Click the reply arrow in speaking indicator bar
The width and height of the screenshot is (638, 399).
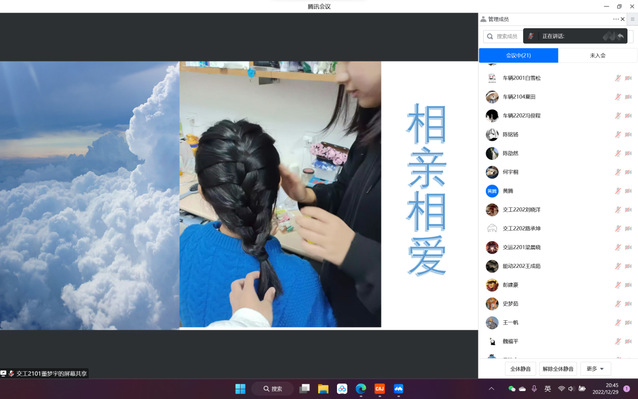click(x=621, y=36)
